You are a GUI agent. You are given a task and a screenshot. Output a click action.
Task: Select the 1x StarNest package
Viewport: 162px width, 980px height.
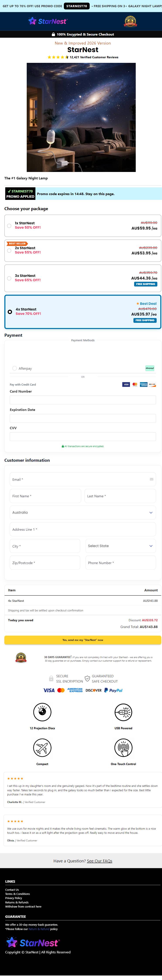click(82, 226)
